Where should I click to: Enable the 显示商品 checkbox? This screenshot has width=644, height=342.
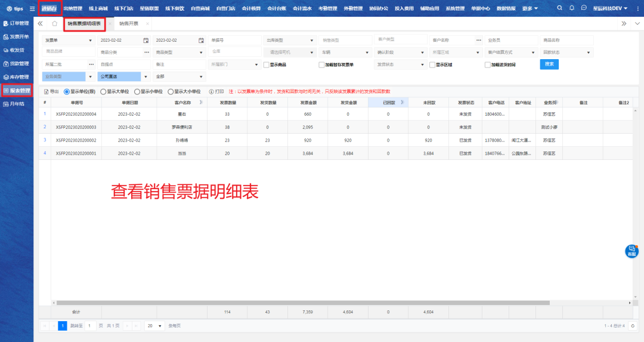coord(267,64)
